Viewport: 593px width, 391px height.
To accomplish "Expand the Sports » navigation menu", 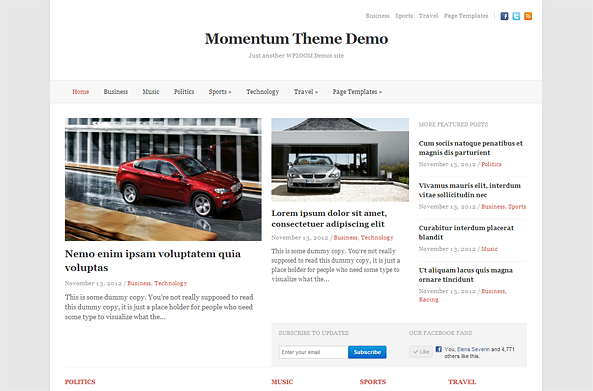I will (220, 92).
